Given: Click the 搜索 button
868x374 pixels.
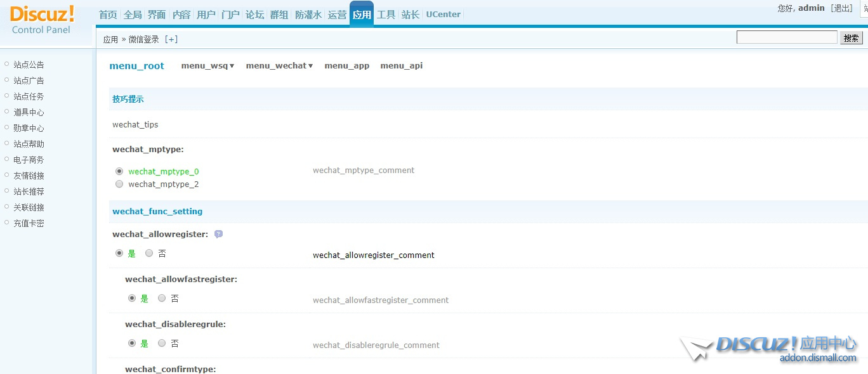Looking at the screenshot, I should [x=852, y=38].
